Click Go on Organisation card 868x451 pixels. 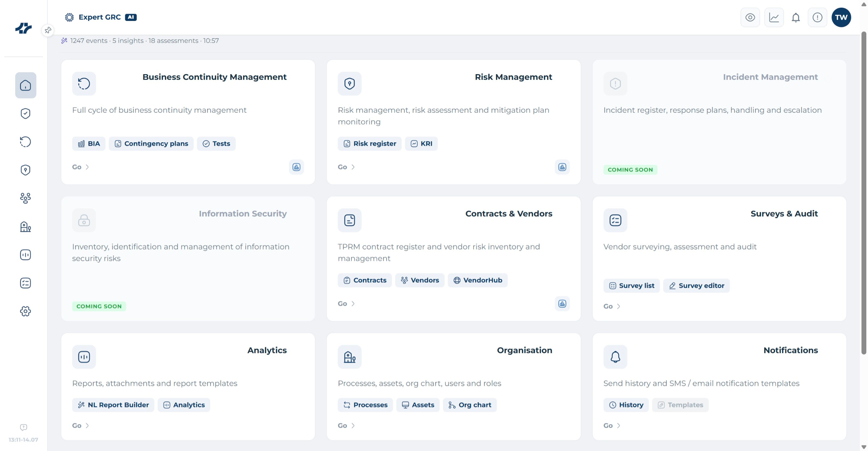pyautogui.click(x=346, y=426)
